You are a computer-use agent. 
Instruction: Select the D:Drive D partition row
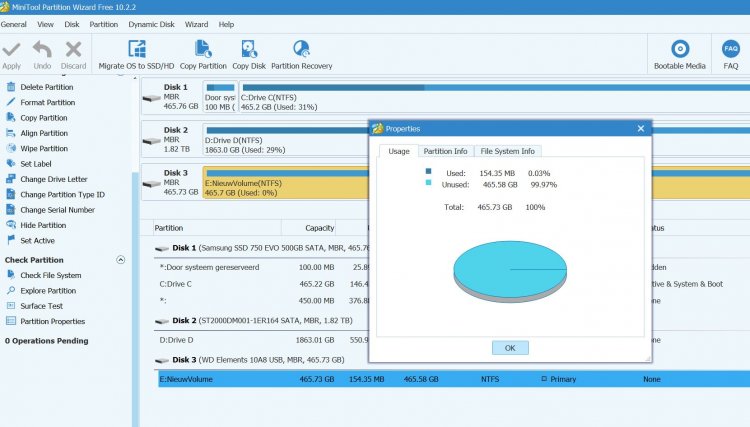[180, 341]
